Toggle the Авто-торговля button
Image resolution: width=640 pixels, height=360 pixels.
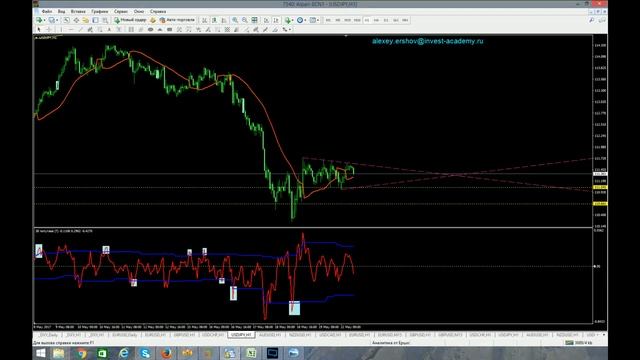click(178, 20)
